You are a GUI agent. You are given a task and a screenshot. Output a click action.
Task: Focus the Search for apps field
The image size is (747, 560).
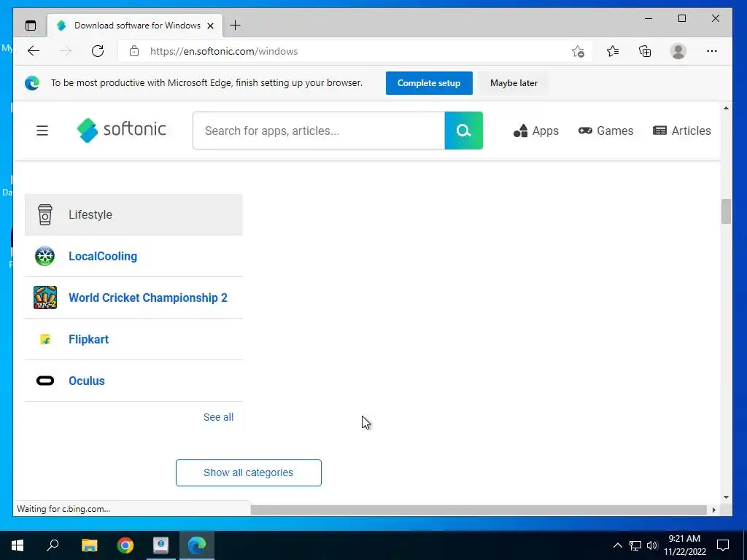coord(319,131)
